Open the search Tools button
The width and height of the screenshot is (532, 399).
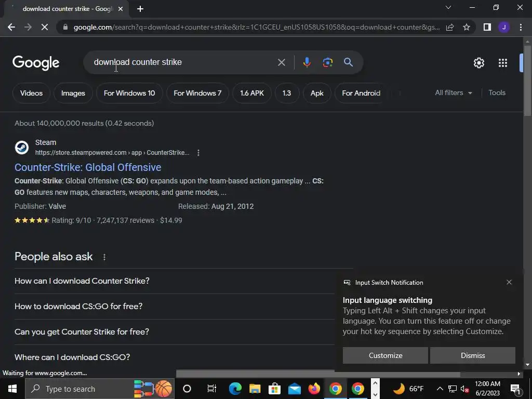pos(497,93)
